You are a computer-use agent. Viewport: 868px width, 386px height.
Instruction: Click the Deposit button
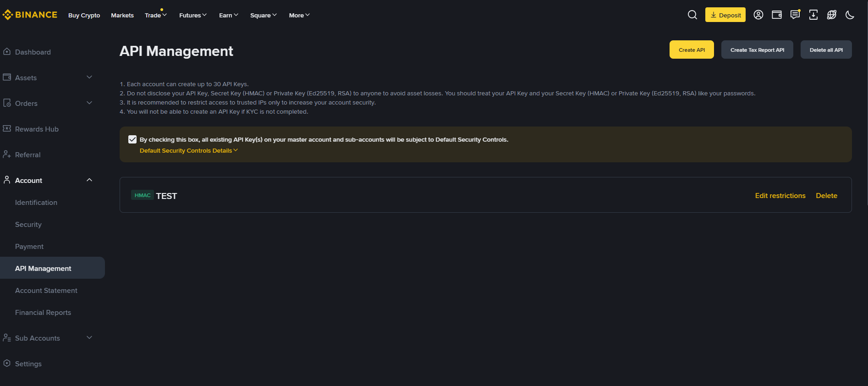click(725, 15)
